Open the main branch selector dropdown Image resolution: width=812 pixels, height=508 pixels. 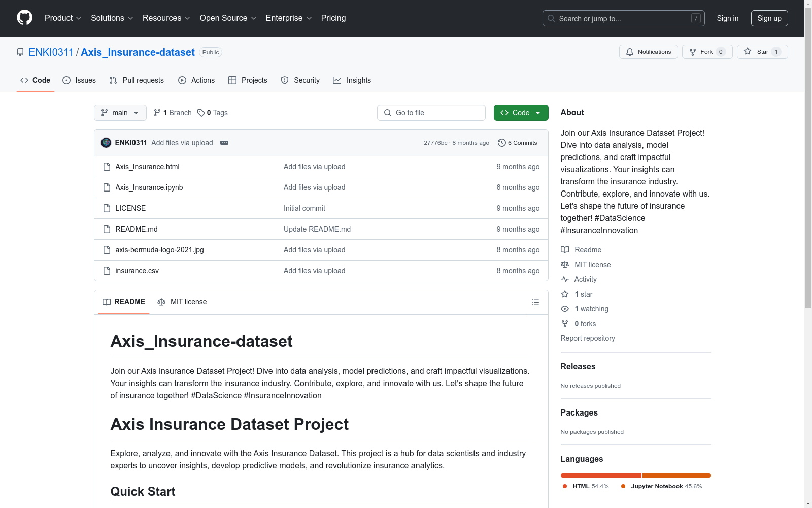point(120,113)
